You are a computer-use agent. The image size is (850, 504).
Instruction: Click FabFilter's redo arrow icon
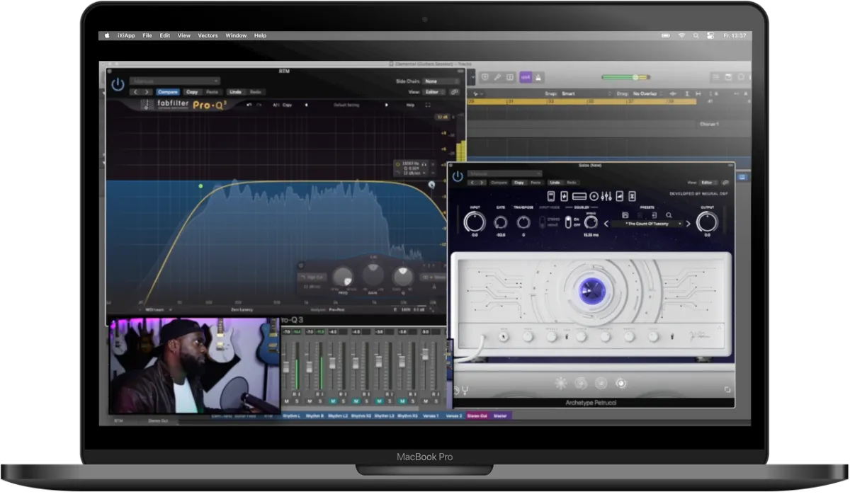[259, 105]
